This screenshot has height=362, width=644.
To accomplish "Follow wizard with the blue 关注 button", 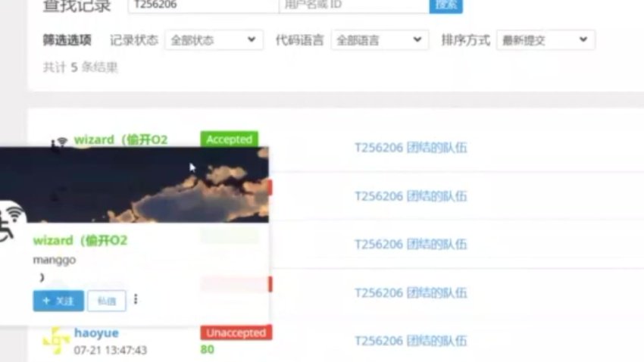I will (x=58, y=301).
